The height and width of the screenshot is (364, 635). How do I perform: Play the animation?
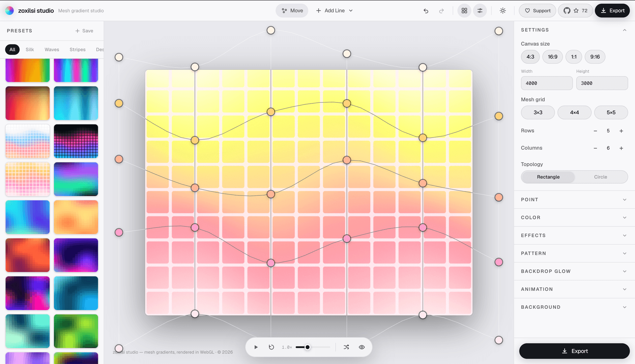(256, 347)
